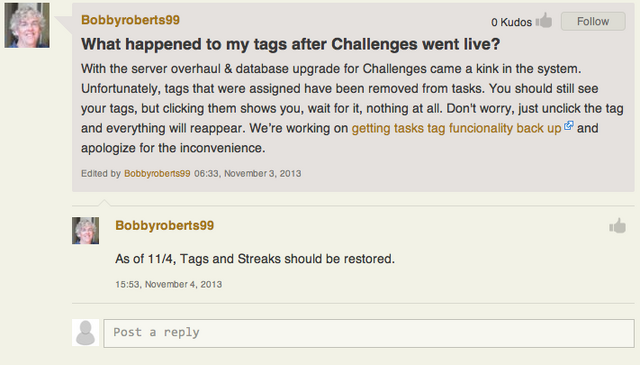Open the reply author's Bobbyroberts99 name link
Screen dimensions: 640x365
point(164,225)
